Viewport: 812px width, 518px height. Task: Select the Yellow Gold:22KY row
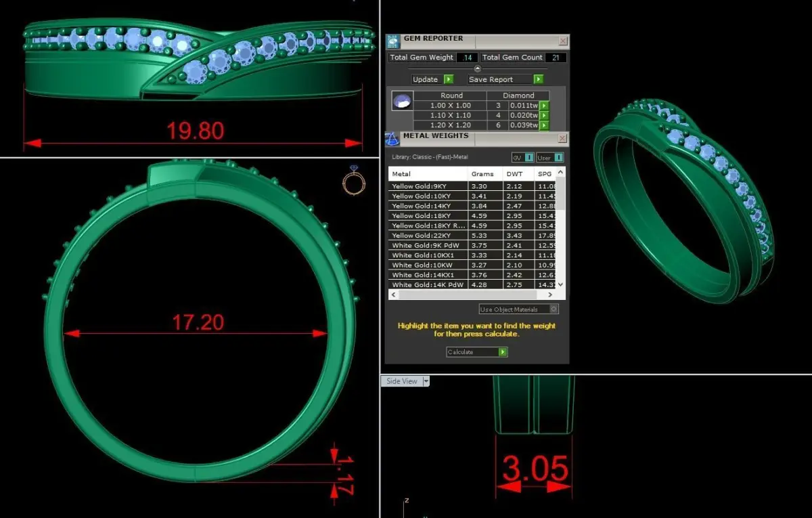(x=472, y=236)
